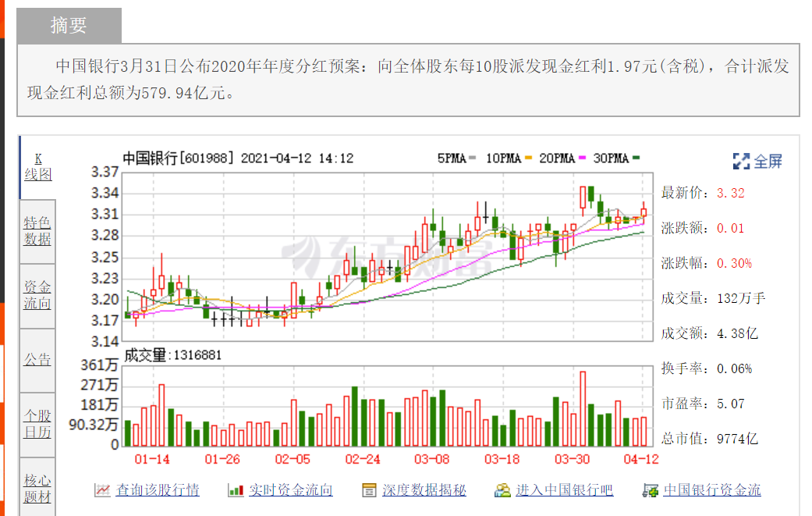
Task: Click the dividend summary paragraph text
Action: point(408,80)
